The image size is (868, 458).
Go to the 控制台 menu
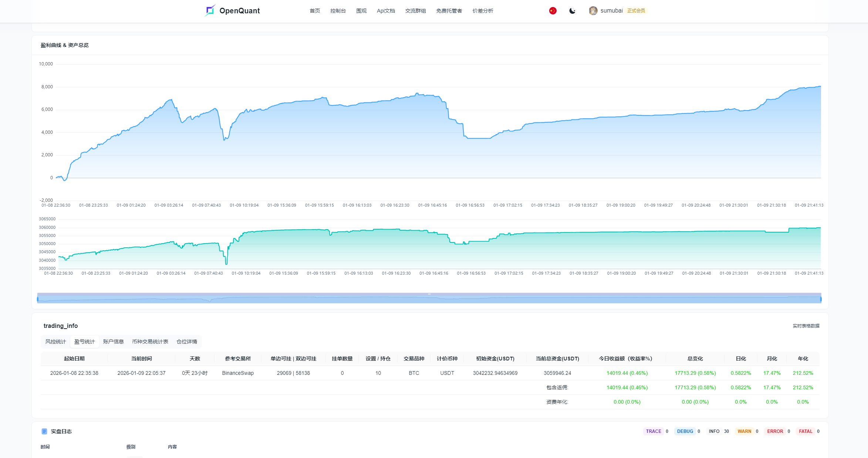(x=338, y=11)
